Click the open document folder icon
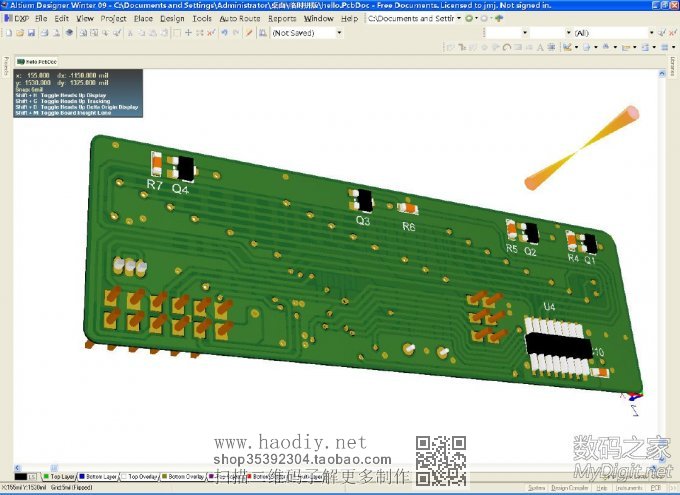The height and width of the screenshot is (495, 680). (x=18, y=33)
